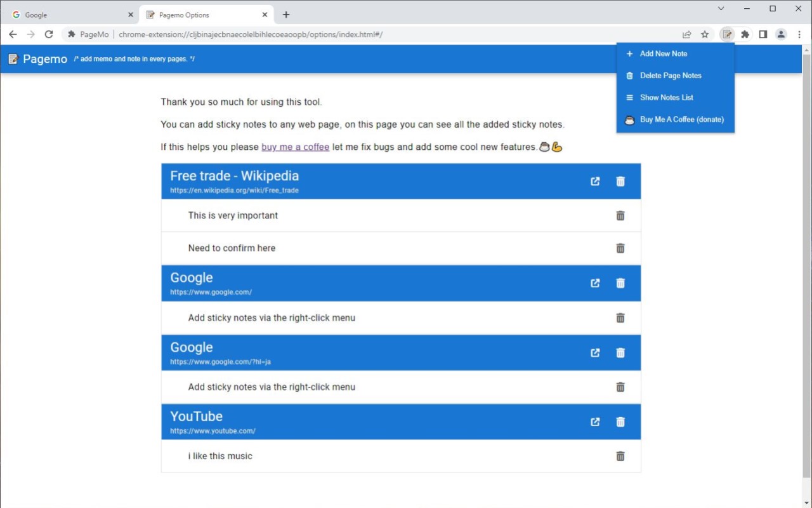Open a new browser tab

click(286, 15)
